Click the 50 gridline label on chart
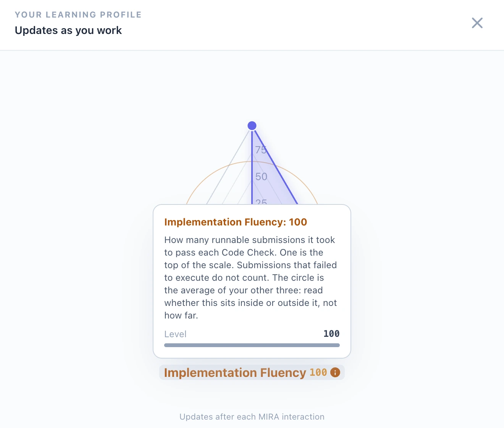The image size is (504, 428). 261,177
